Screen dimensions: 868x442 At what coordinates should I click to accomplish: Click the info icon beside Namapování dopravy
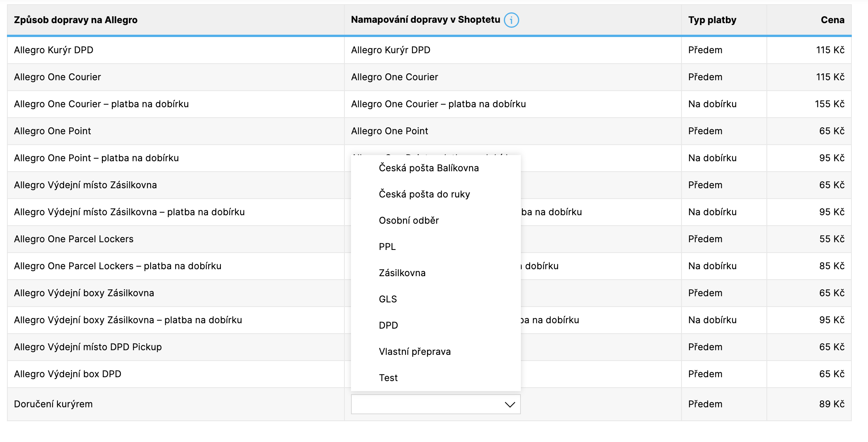[x=511, y=20]
